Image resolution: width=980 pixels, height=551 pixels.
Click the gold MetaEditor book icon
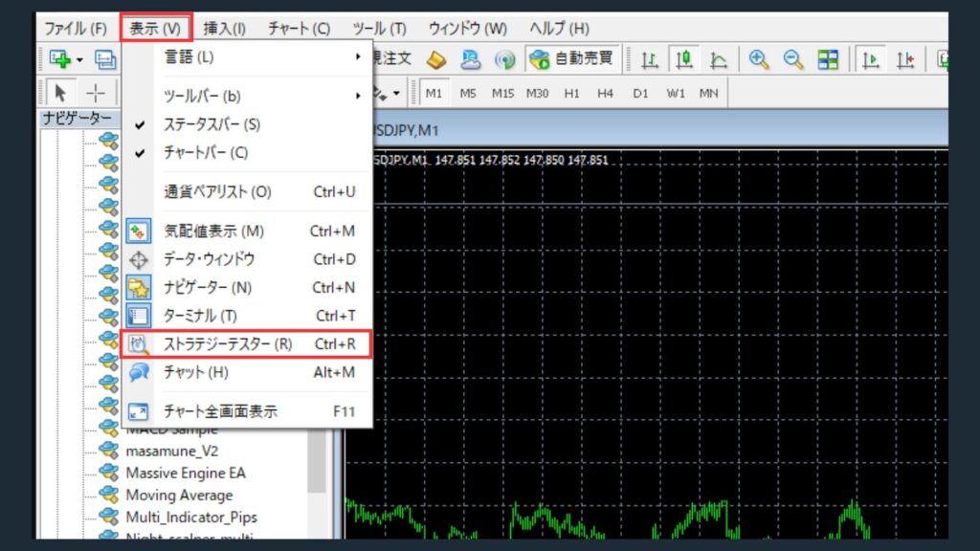click(x=436, y=60)
